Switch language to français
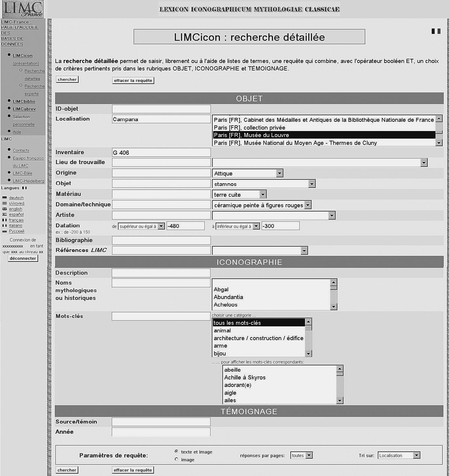449x476 pixels. 16,220
